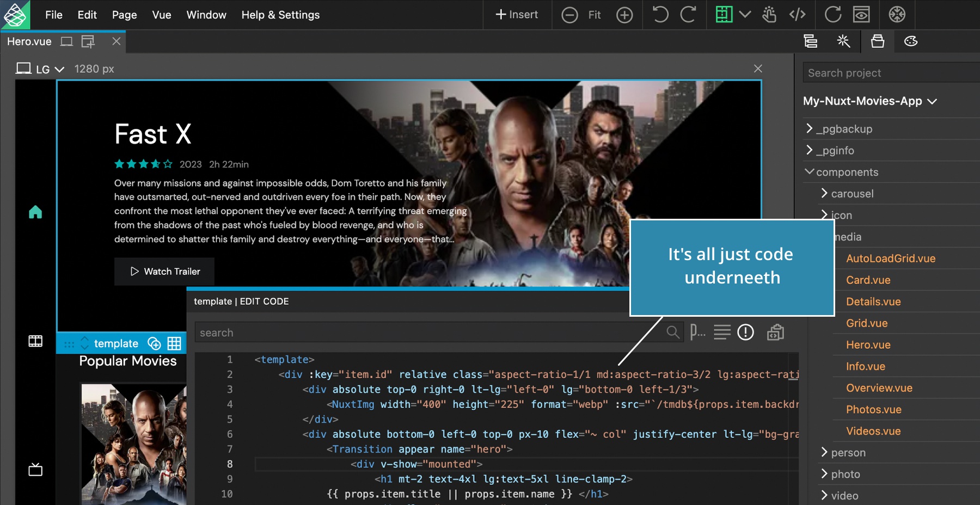Add a new page view in Hero.vue tab
The width and height of the screenshot is (980, 505).
[x=88, y=41]
